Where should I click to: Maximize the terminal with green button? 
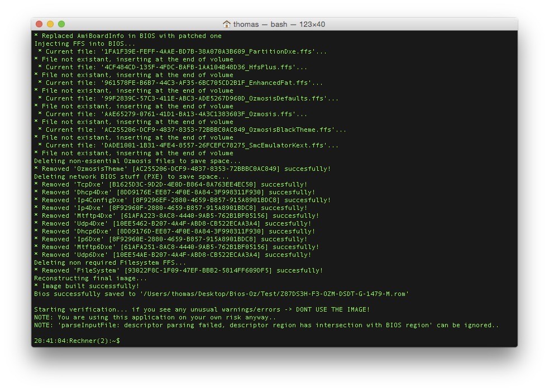pos(61,24)
